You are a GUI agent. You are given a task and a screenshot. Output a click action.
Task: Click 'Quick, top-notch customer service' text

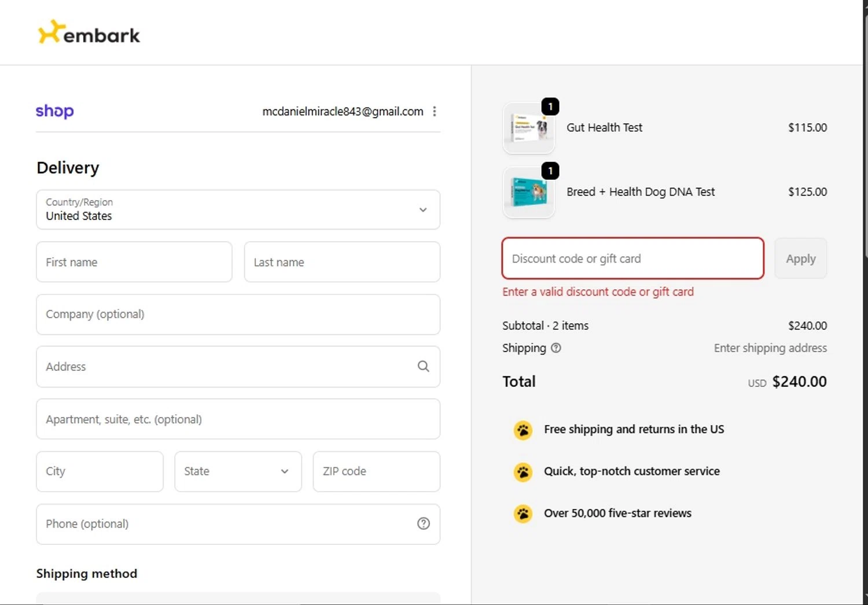click(x=631, y=471)
